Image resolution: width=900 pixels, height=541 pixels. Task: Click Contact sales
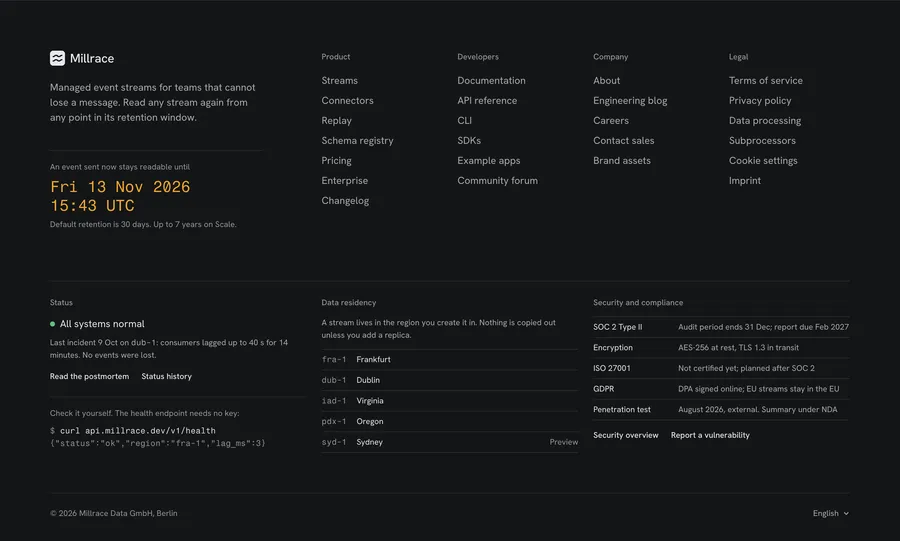point(623,141)
